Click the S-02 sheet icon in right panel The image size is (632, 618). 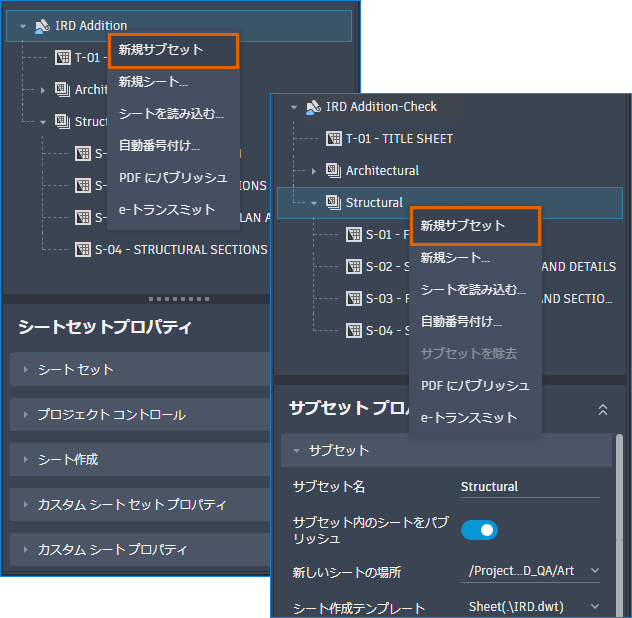click(354, 266)
